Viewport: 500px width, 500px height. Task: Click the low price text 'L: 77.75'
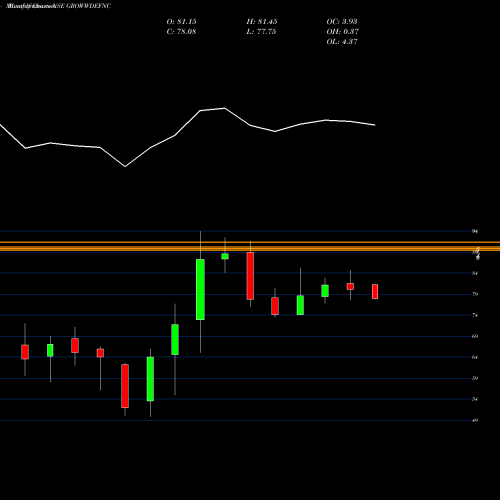click(x=261, y=32)
